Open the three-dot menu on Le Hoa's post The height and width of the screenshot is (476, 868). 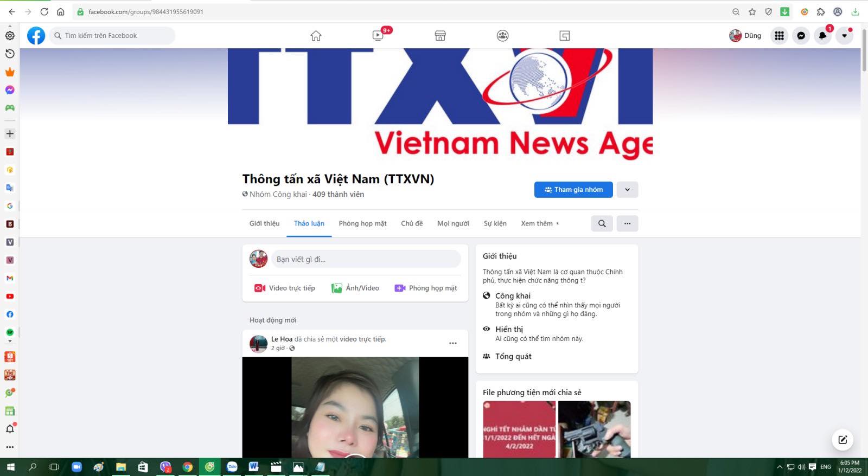click(x=452, y=343)
